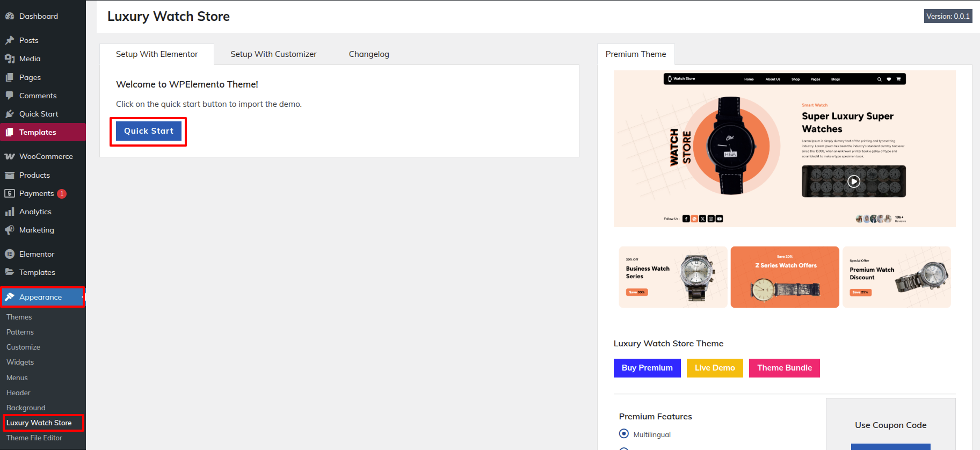Click the Payments dollar icon

point(10,193)
